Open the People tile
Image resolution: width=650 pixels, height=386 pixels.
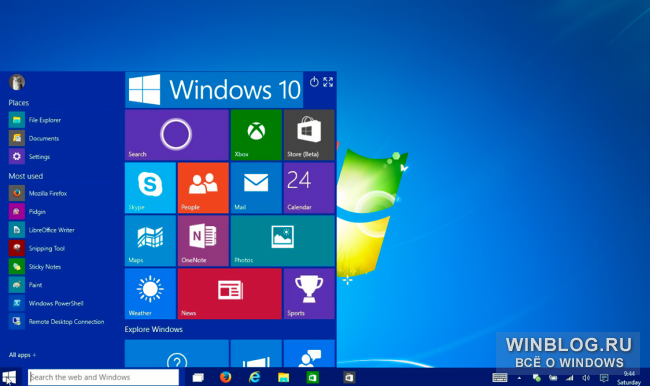click(203, 188)
